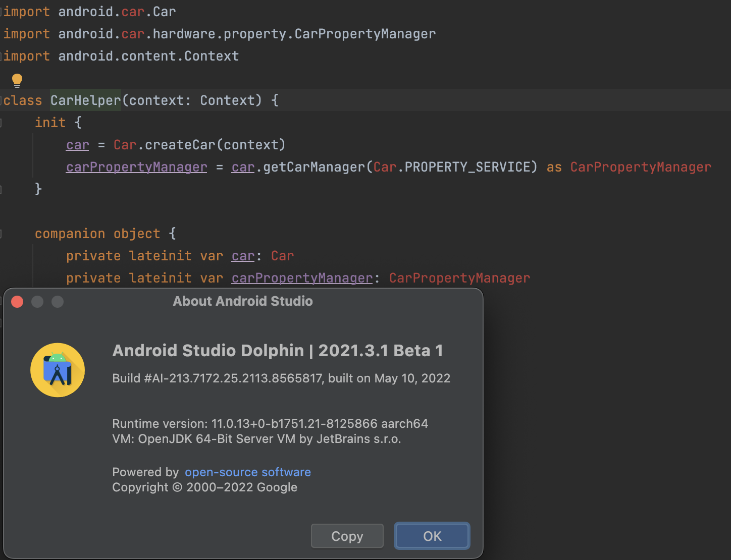Close the About Android Studio dialog

17,302
